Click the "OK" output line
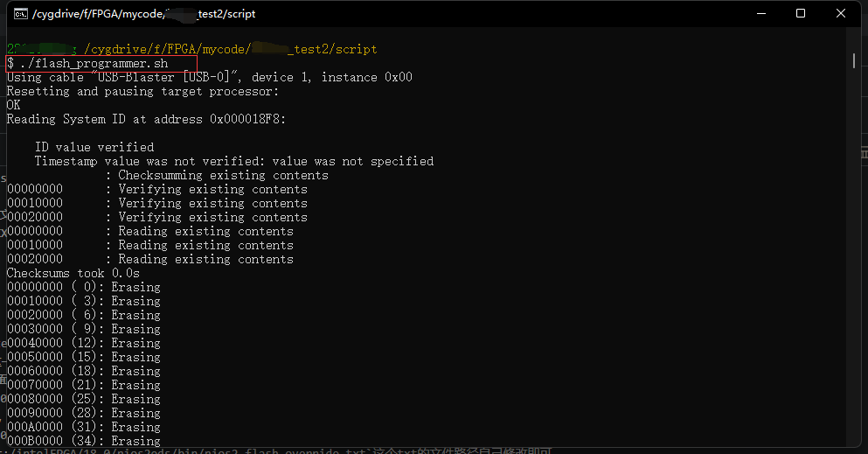 click(13, 105)
